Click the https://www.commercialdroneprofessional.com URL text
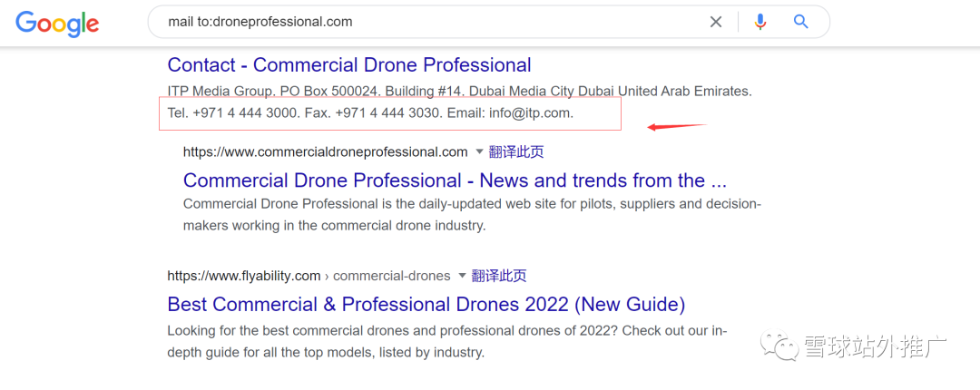 point(325,151)
